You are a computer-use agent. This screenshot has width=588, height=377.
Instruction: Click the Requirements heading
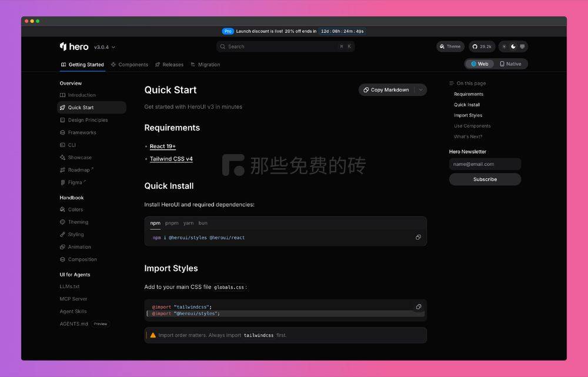(172, 128)
